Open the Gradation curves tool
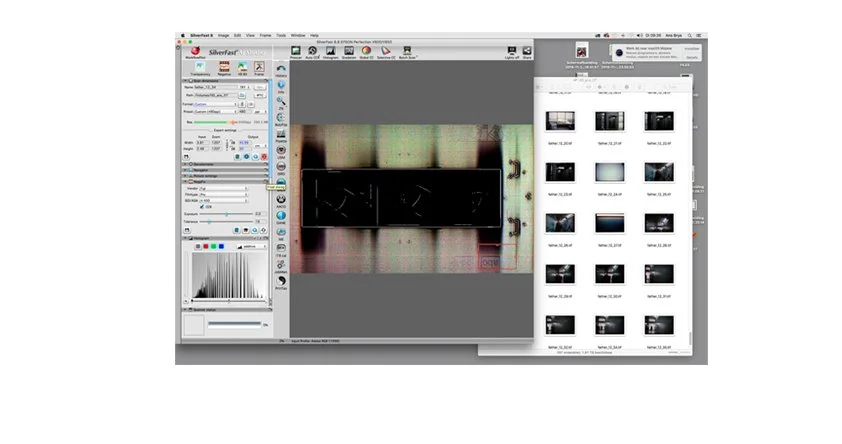842x444 pixels. click(x=349, y=52)
